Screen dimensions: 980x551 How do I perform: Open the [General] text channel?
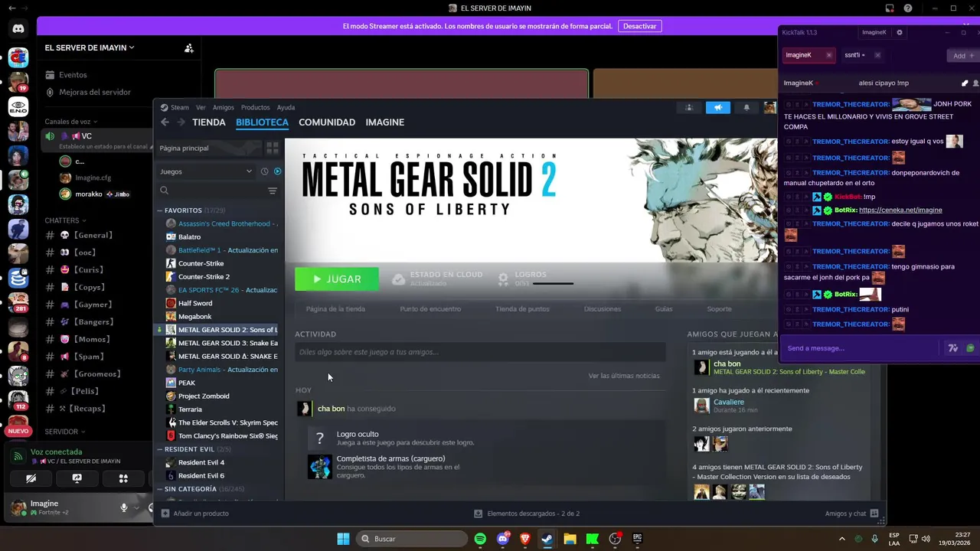pos(93,235)
